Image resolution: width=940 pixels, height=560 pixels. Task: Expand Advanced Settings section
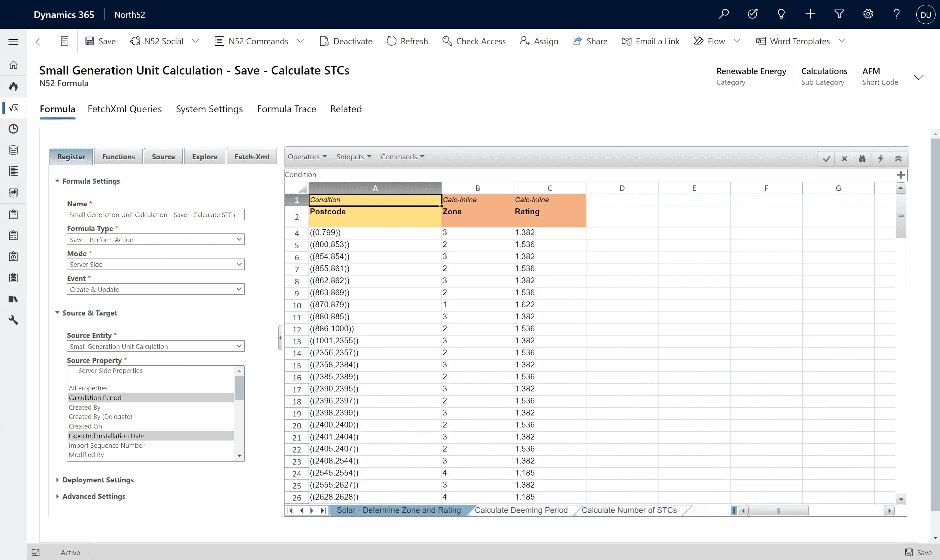click(x=90, y=496)
